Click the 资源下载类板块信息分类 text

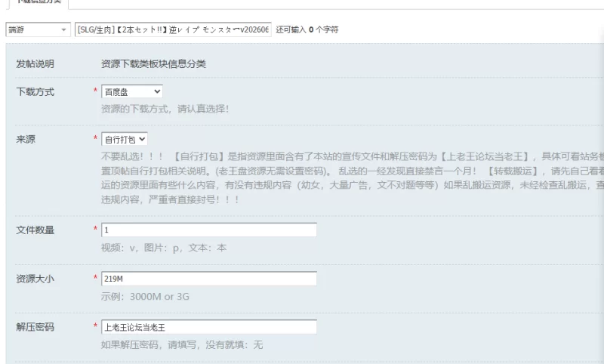[x=153, y=64]
